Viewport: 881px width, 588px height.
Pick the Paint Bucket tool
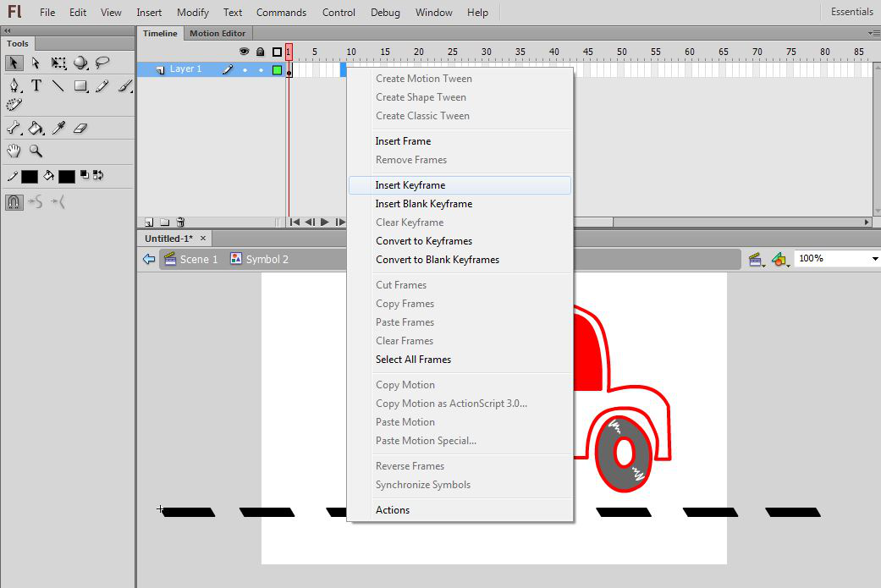point(36,129)
